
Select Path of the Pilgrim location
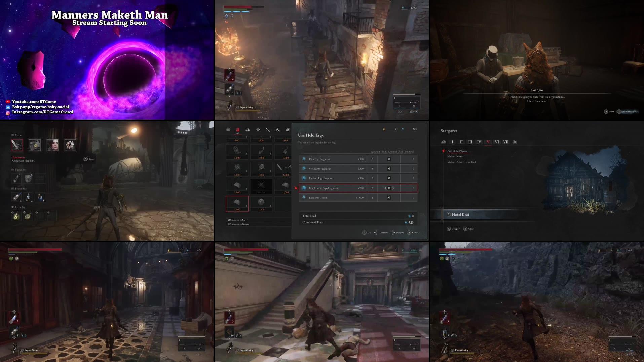click(x=457, y=151)
